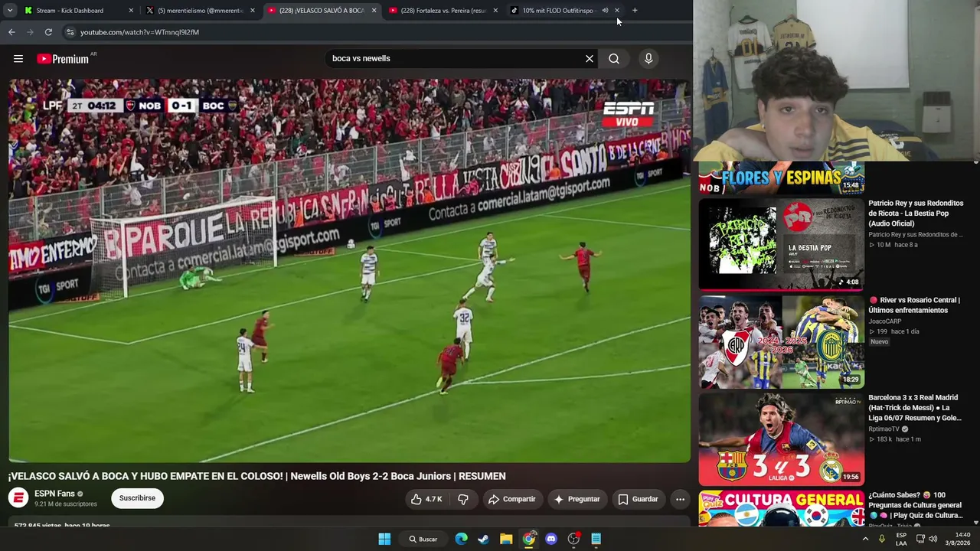
Task: View site information icon in address bar
Action: (x=70, y=32)
